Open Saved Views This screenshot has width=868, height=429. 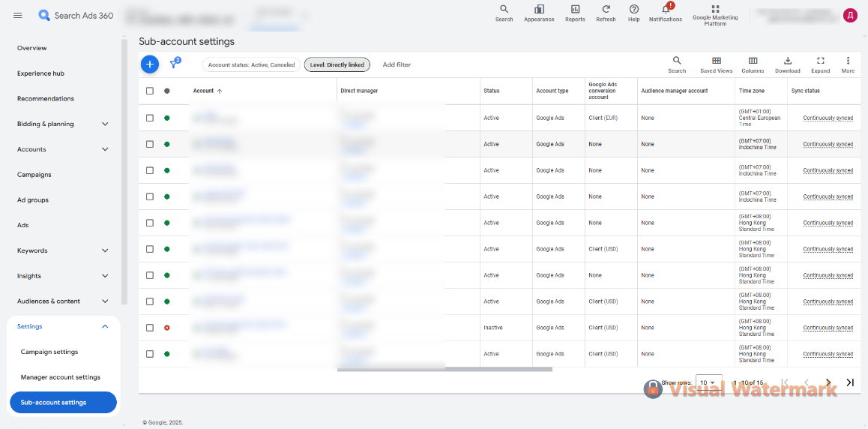[x=717, y=64]
